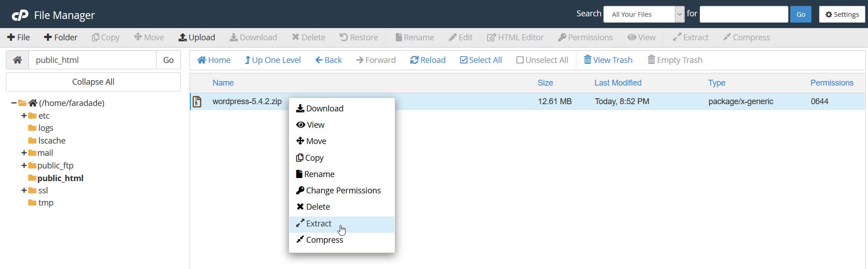Screen dimensions: 868x269
Task: Click the Extract toolbar button
Action: point(691,37)
